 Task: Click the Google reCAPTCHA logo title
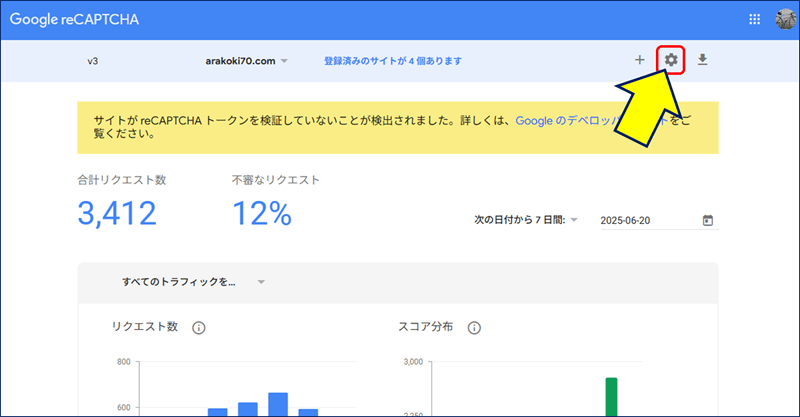click(74, 19)
